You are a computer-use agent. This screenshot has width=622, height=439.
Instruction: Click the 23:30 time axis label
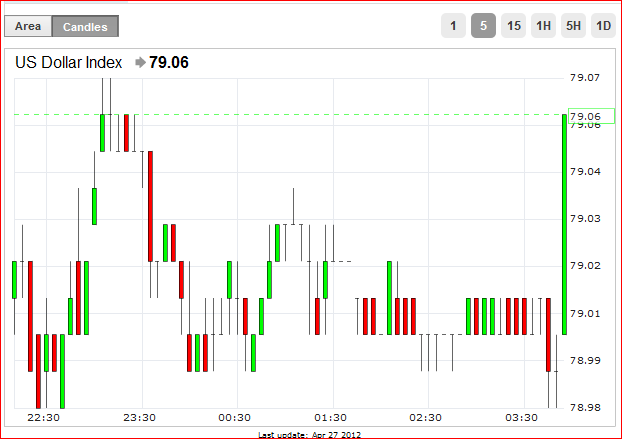(140, 418)
